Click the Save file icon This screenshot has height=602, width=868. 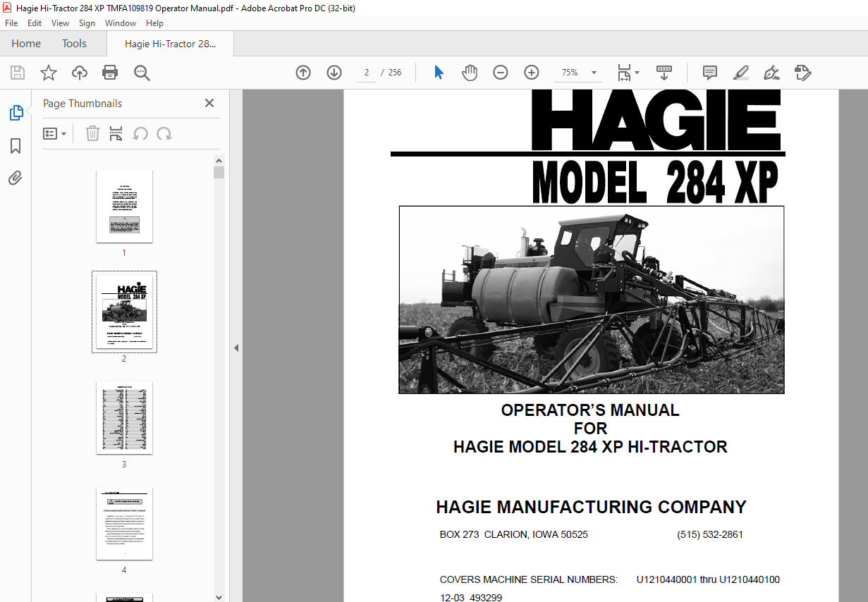pos(18,73)
